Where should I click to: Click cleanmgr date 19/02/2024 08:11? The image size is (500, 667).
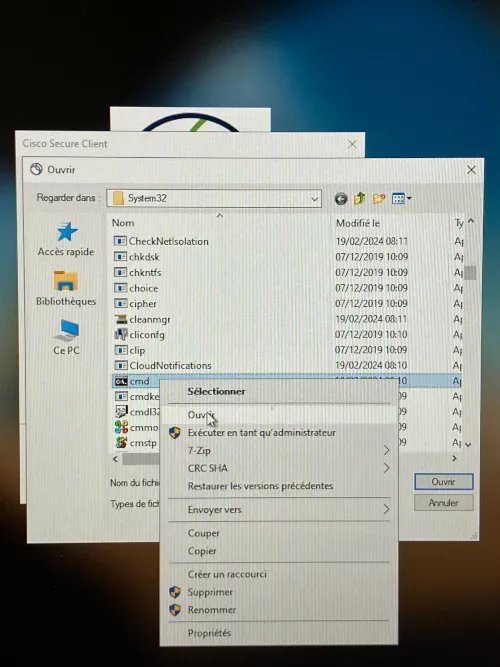[x=371, y=319]
